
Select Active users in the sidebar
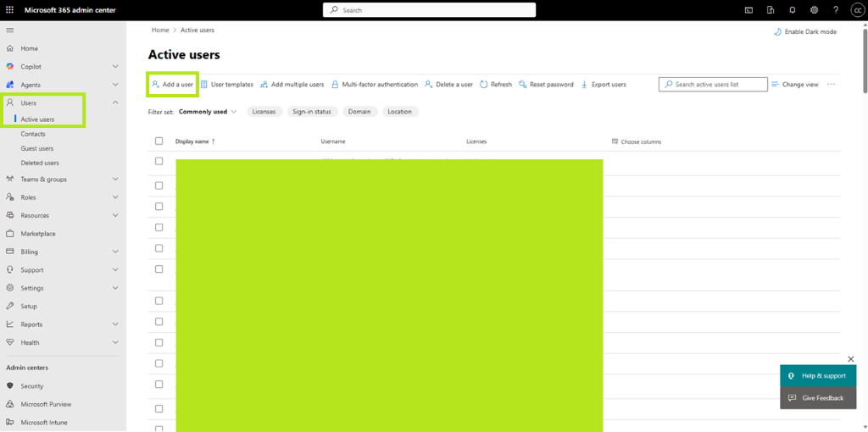click(x=37, y=119)
